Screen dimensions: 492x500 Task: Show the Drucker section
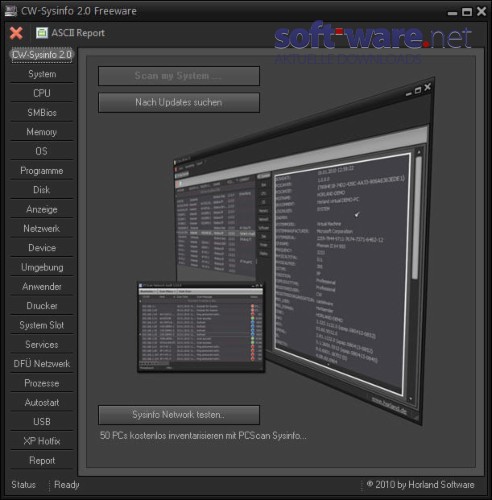(42, 306)
